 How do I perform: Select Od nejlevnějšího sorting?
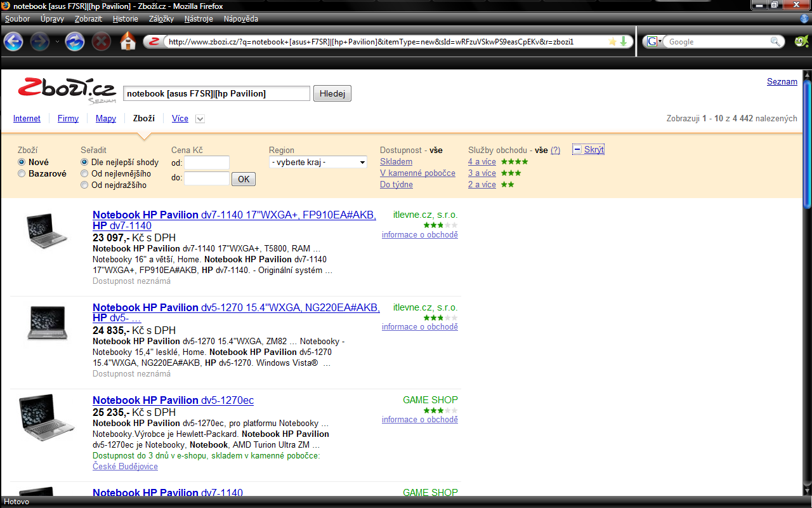click(x=84, y=173)
